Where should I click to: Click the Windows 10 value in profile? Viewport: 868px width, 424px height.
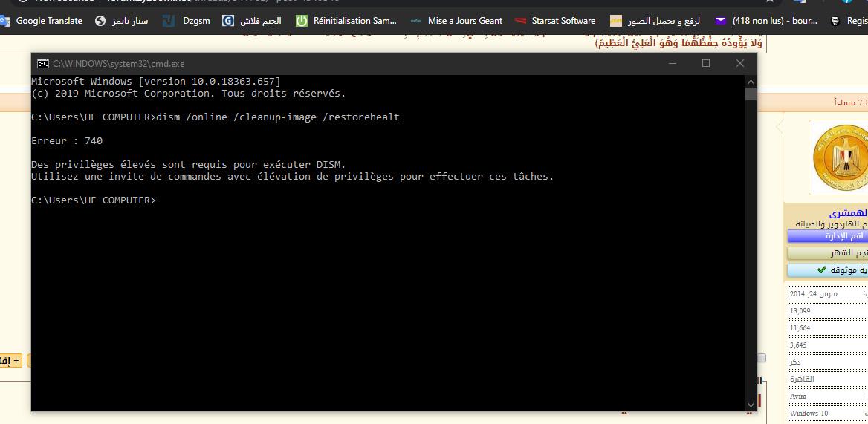click(x=809, y=414)
